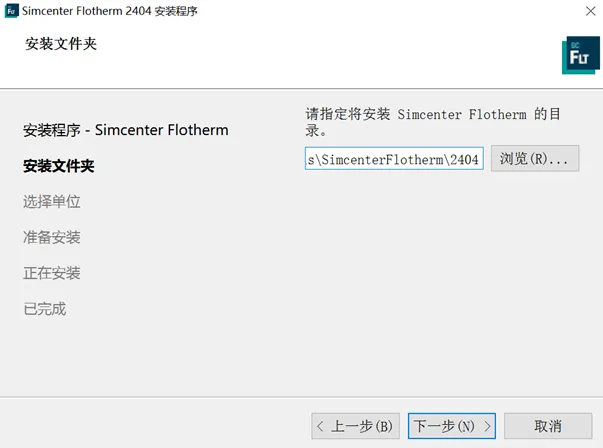Click the divider line above the footer buttons

[x=302, y=397]
